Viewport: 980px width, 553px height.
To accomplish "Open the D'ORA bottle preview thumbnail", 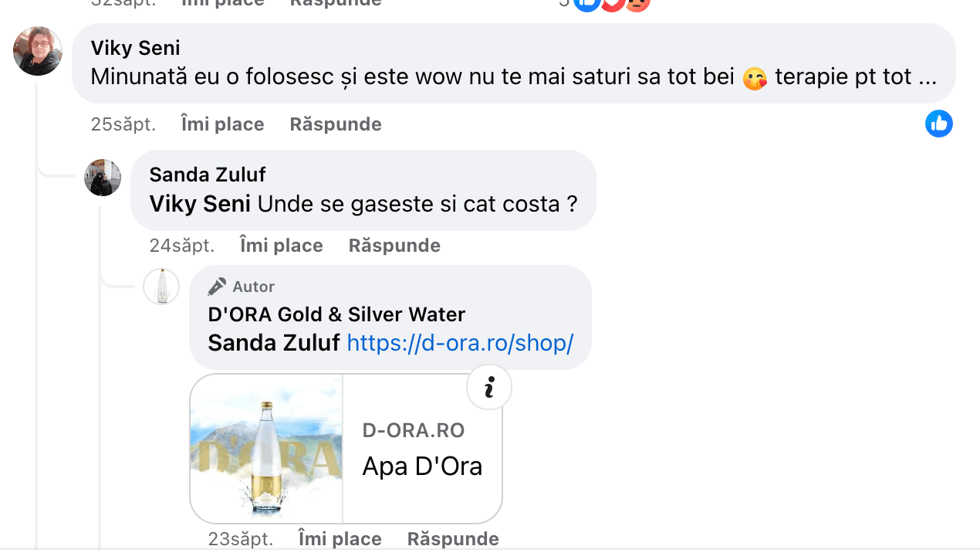I will click(x=266, y=449).
